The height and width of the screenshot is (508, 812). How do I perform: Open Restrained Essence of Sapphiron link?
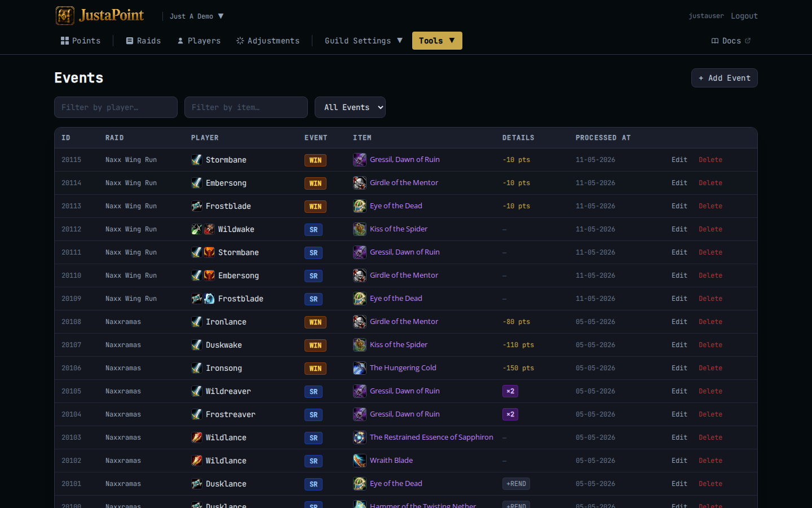[x=431, y=437]
